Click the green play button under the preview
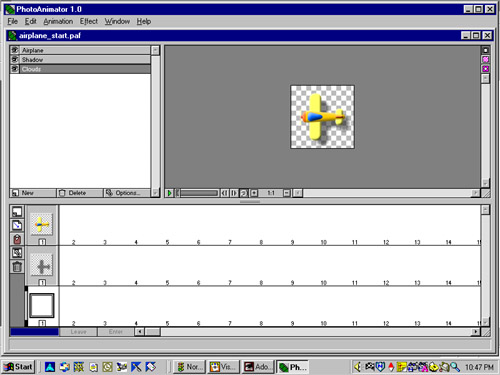This screenshot has height=375, width=500. (169, 193)
